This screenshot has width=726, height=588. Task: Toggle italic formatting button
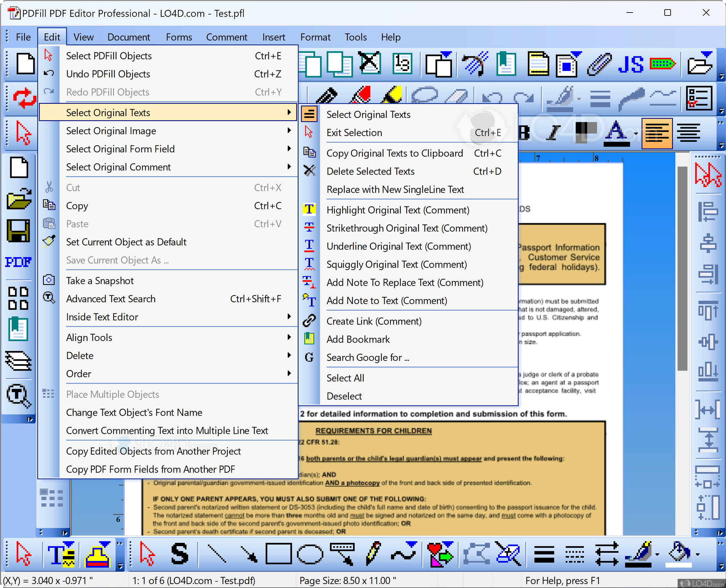(554, 133)
